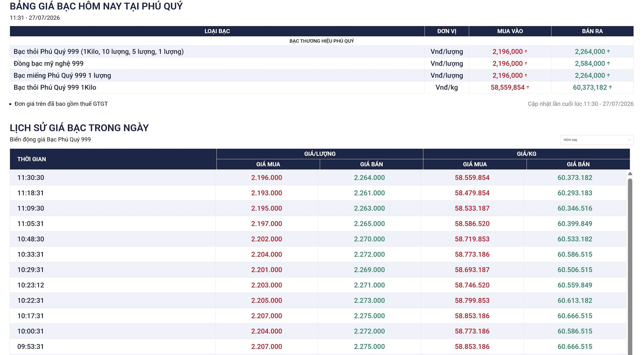Viewport: 644px width, 355px height.
Task: Select the Bạc thỏi Phú Quý 999 1Kilo row
Action: point(322,87)
